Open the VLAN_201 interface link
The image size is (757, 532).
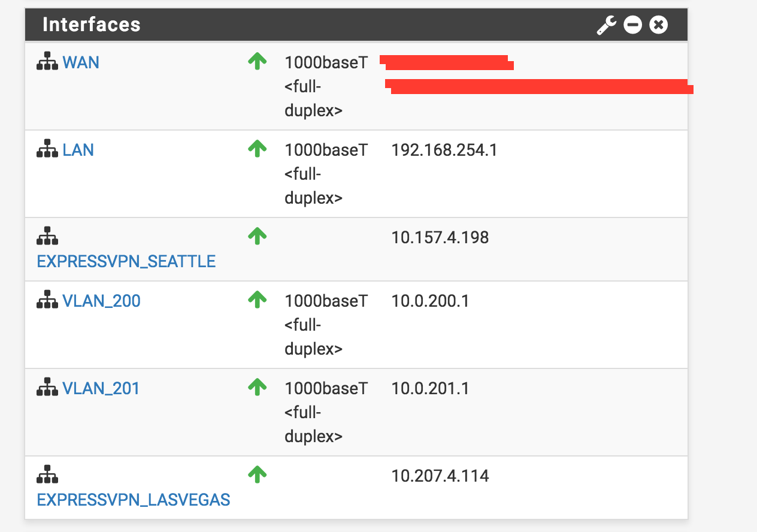(101, 388)
